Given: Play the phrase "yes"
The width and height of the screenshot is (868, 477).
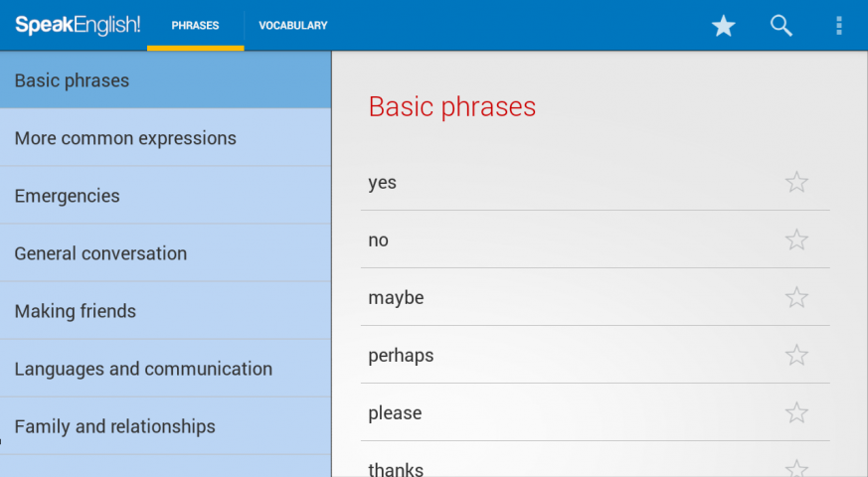Looking at the screenshot, I should (x=383, y=183).
